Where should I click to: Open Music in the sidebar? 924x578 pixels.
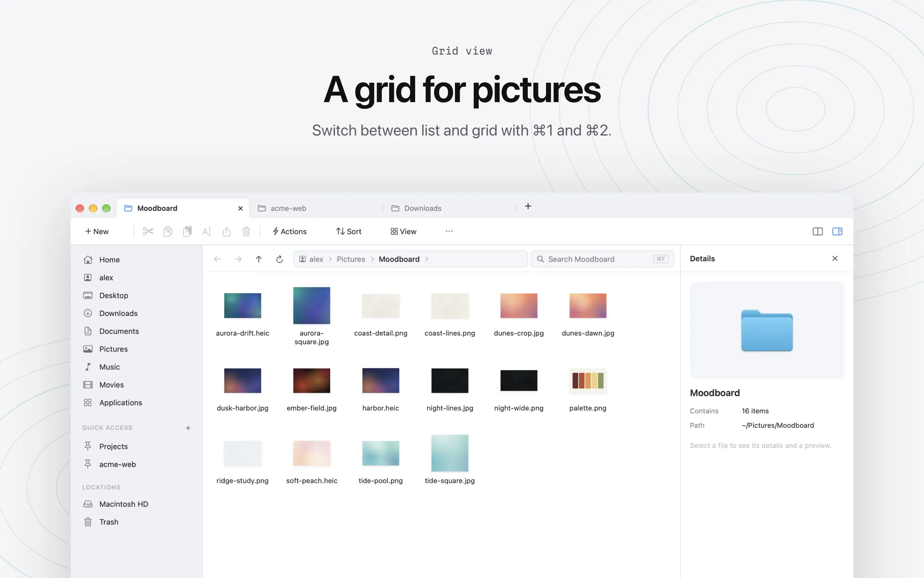(136, 367)
